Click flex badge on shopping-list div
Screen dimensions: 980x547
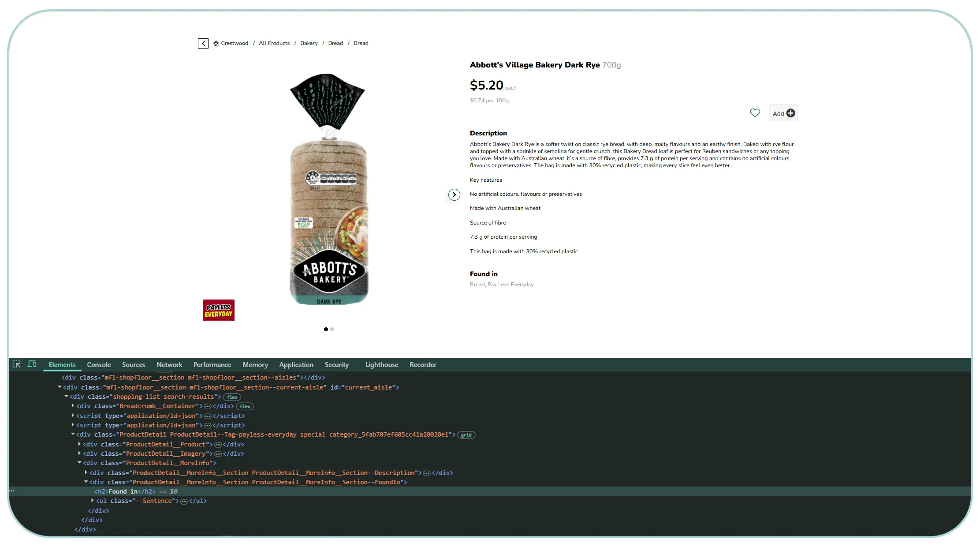pyautogui.click(x=232, y=397)
